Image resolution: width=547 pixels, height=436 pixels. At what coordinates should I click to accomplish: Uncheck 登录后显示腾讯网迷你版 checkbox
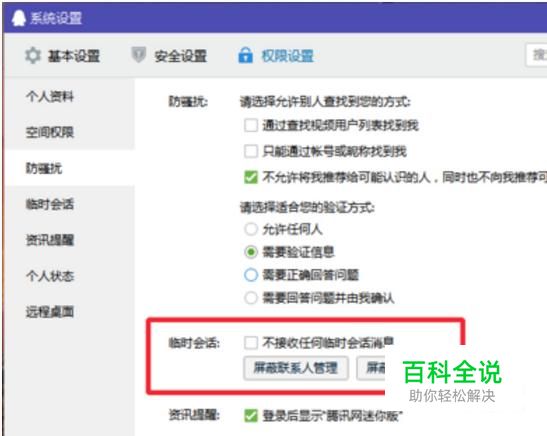click(251, 415)
